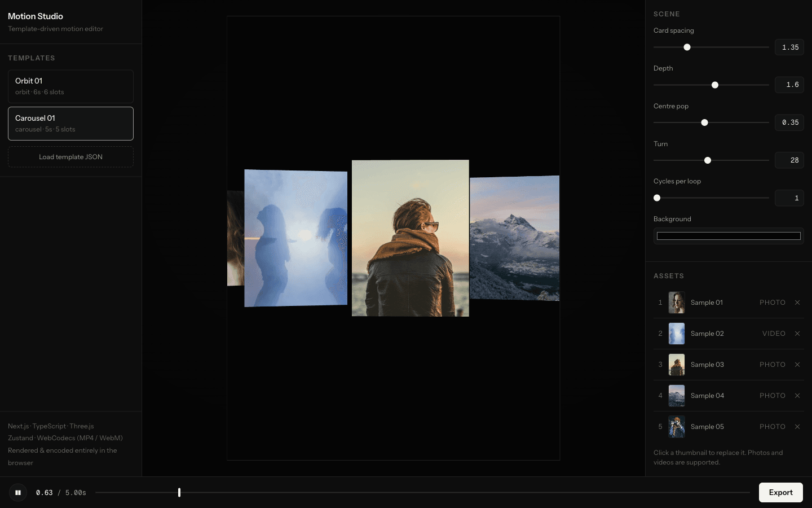Remove Sample 02 asset with X

coord(797,334)
